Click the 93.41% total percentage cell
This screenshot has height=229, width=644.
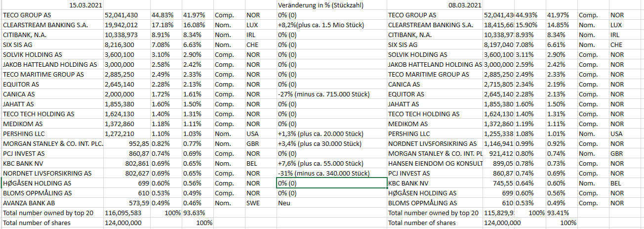click(561, 213)
